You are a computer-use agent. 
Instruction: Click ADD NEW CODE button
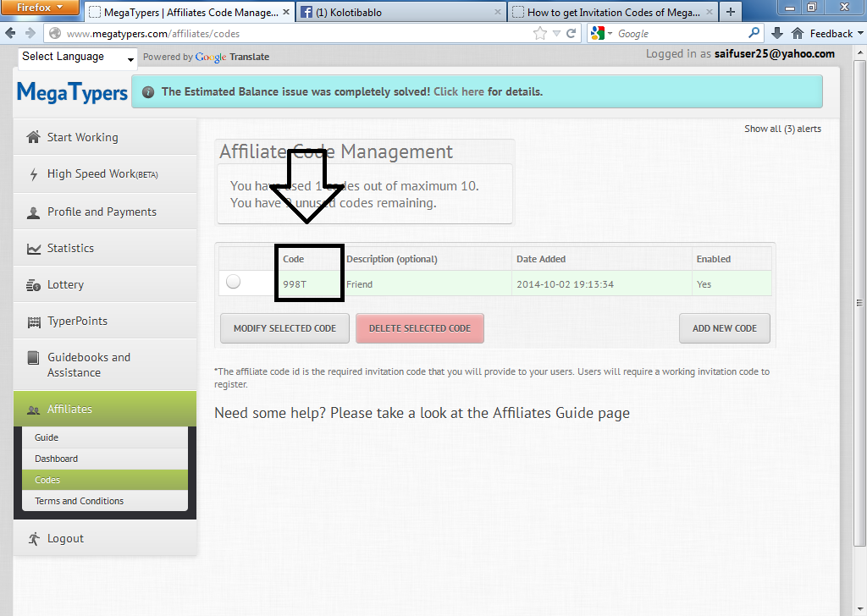click(x=725, y=328)
